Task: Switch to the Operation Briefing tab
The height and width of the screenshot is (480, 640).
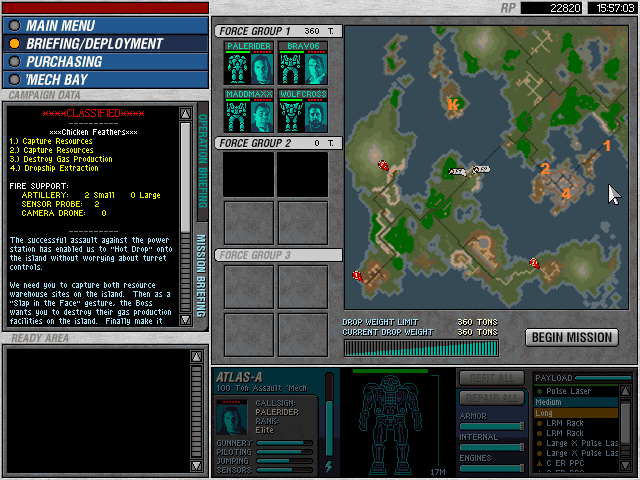Action: [x=203, y=161]
